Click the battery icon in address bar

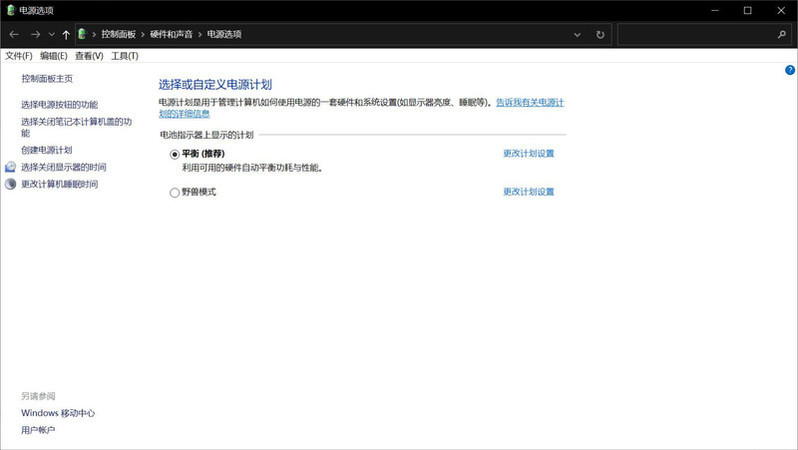82,34
